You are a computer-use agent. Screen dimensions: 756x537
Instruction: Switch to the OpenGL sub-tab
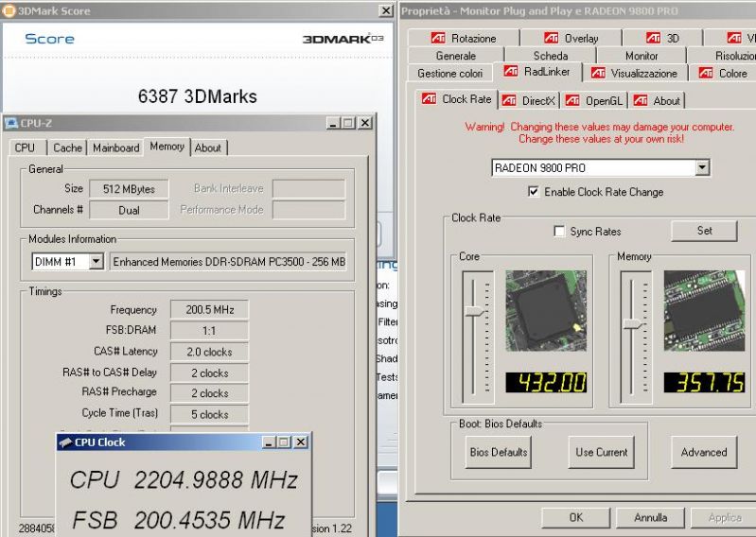click(x=593, y=100)
